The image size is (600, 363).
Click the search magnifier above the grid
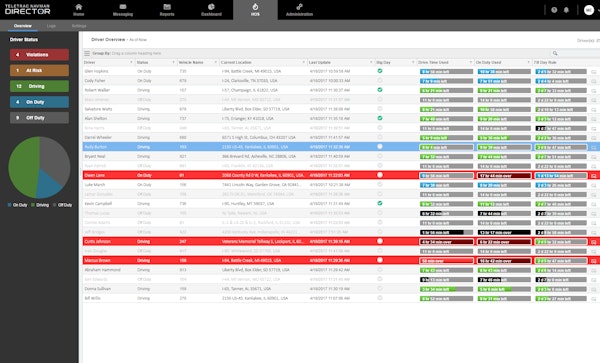point(555,53)
